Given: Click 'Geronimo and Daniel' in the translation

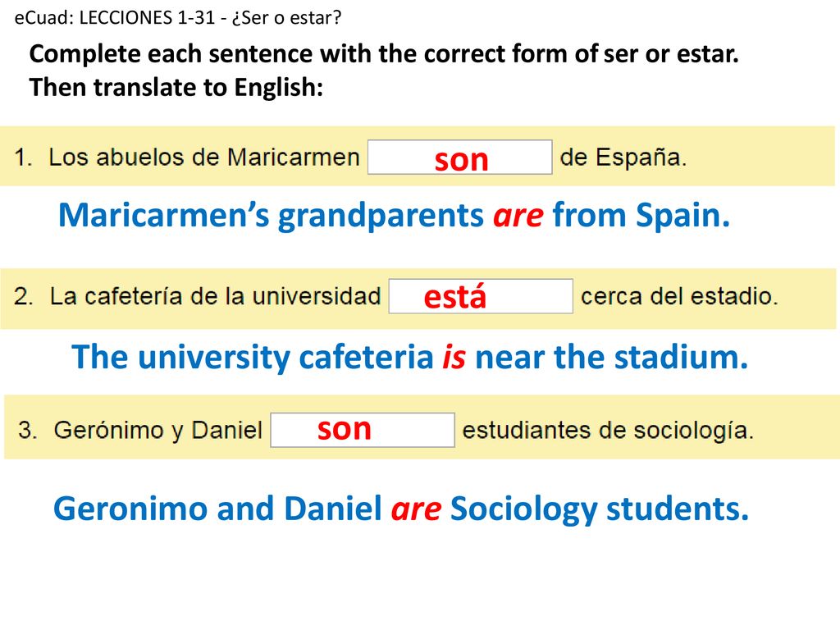Looking at the screenshot, I should [217, 509].
